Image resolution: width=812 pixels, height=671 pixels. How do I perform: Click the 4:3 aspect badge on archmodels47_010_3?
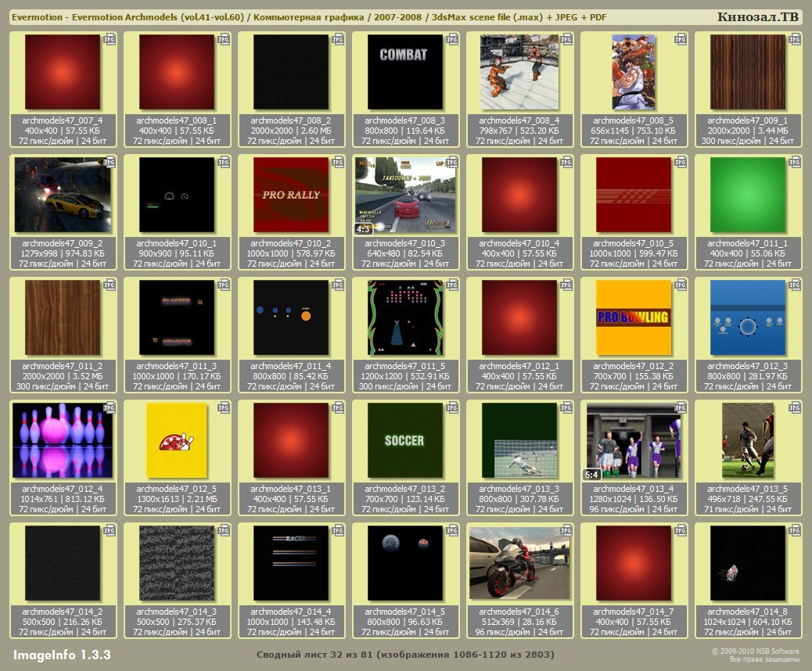(x=362, y=229)
